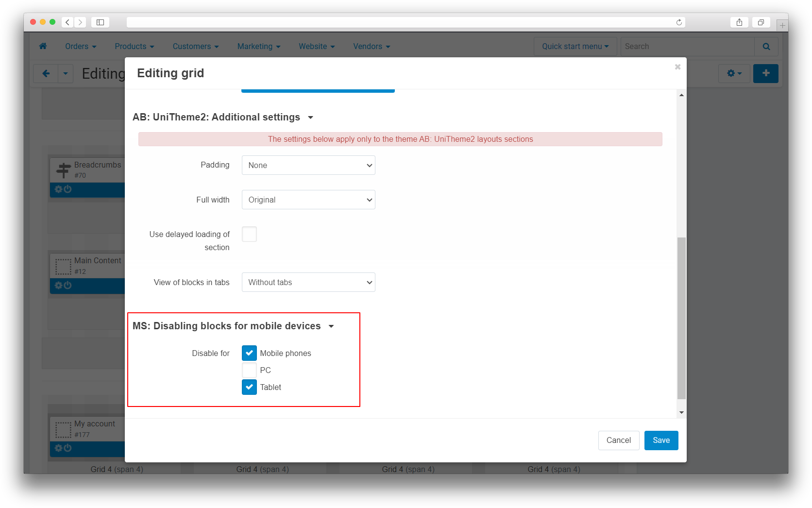Click the dialog scrollbar down arrow
This screenshot has width=812, height=508.
click(x=681, y=412)
